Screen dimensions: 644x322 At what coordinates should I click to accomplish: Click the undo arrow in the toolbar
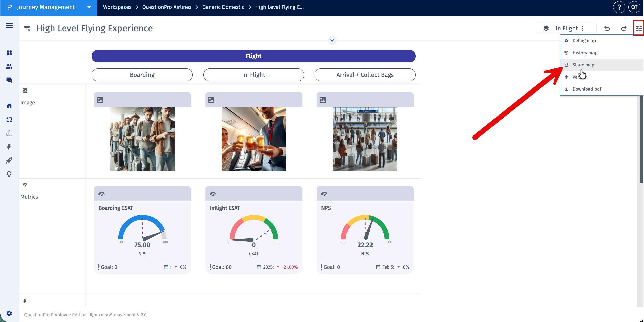tap(607, 28)
